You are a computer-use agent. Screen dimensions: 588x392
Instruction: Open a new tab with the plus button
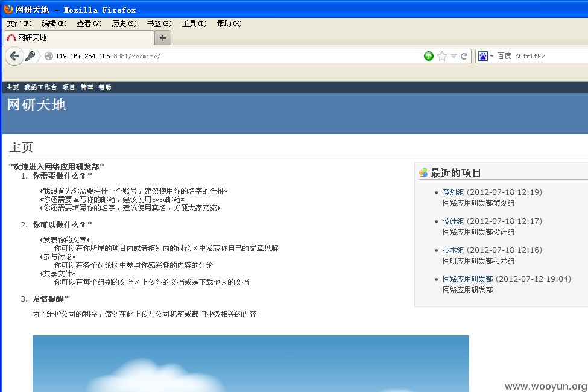[163, 38]
